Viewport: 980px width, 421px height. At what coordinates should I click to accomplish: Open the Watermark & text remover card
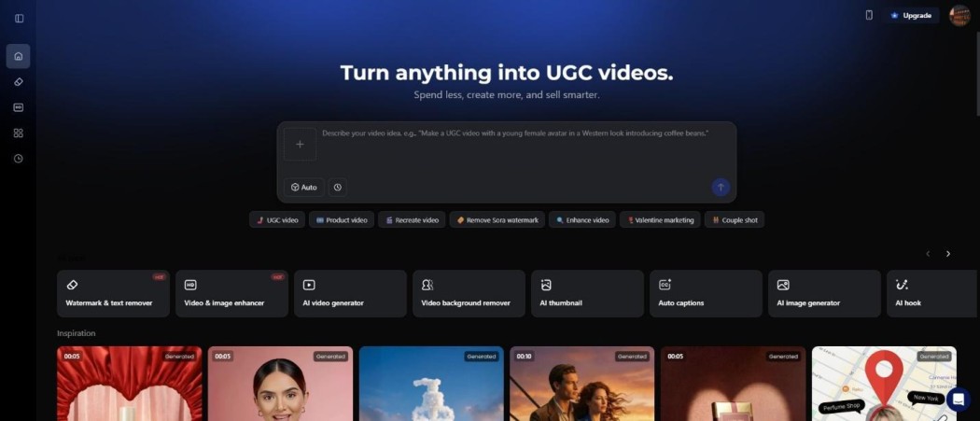[x=113, y=294]
